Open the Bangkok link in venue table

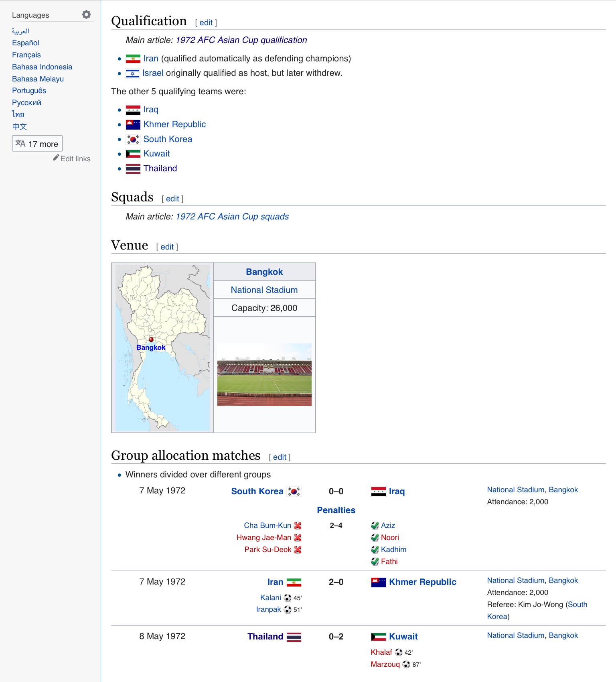click(264, 272)
